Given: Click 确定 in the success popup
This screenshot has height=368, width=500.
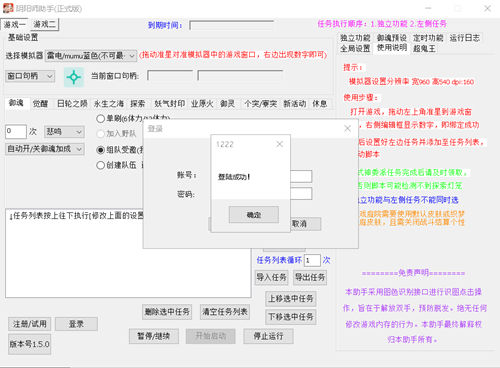Looking at the screenshot, I should coord(254,215).
